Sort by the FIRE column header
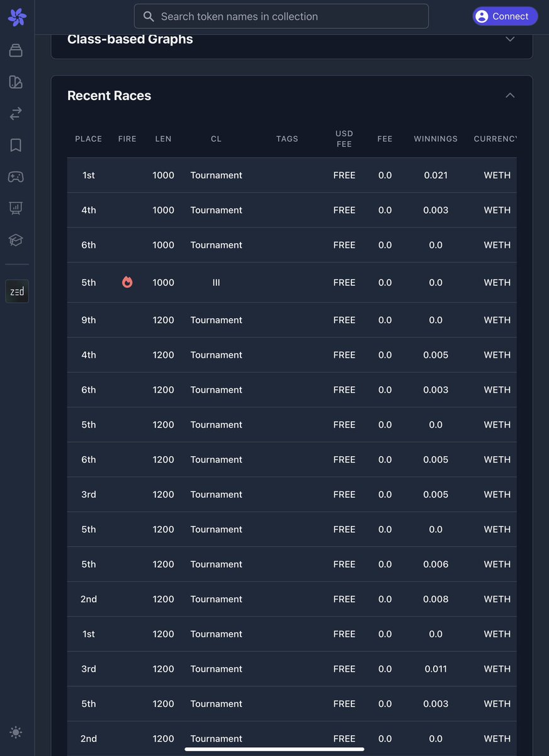The image size is (549, 756). click(x=127, y=139)
